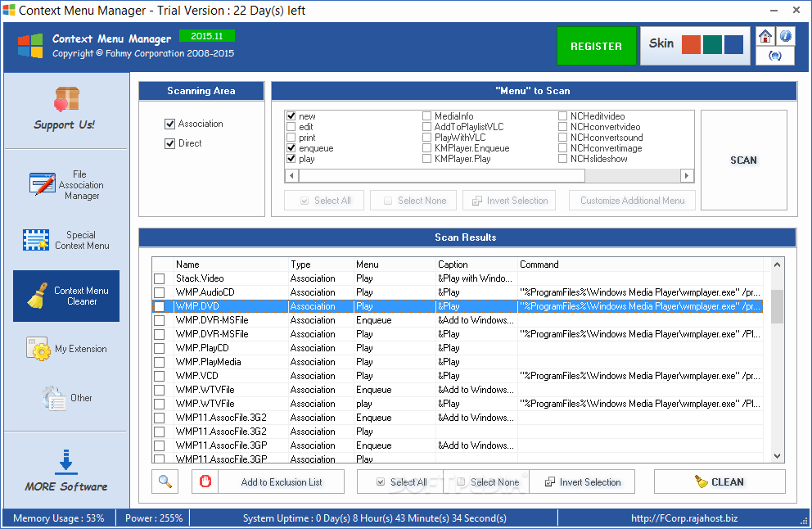Screen dimensions: 812x529
Task: Check the PlayWithVLC checkbox
Action: pos(426,138)
